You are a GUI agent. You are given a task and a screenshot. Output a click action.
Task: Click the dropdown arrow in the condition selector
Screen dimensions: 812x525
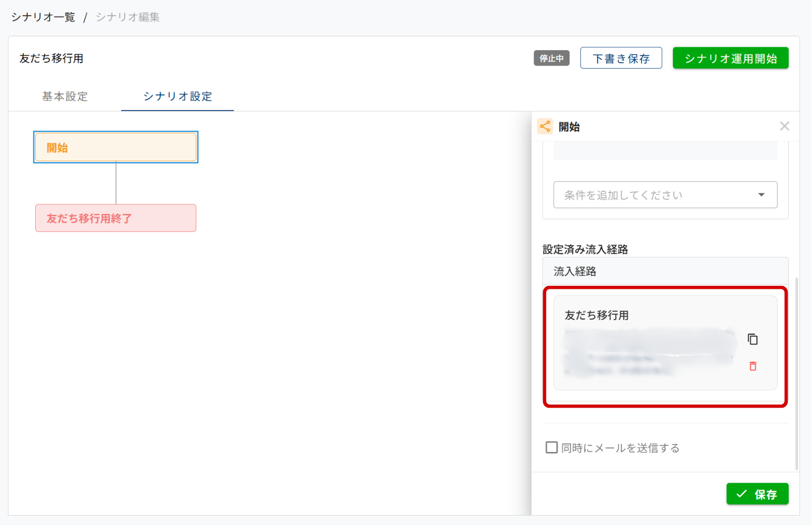pyautogui.click(x=761, y=195)
